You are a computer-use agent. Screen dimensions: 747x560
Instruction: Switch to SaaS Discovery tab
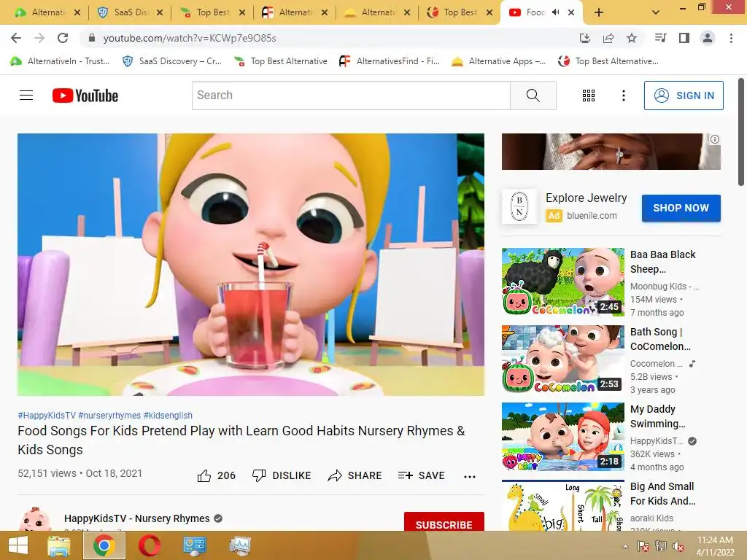coord(128,12)
